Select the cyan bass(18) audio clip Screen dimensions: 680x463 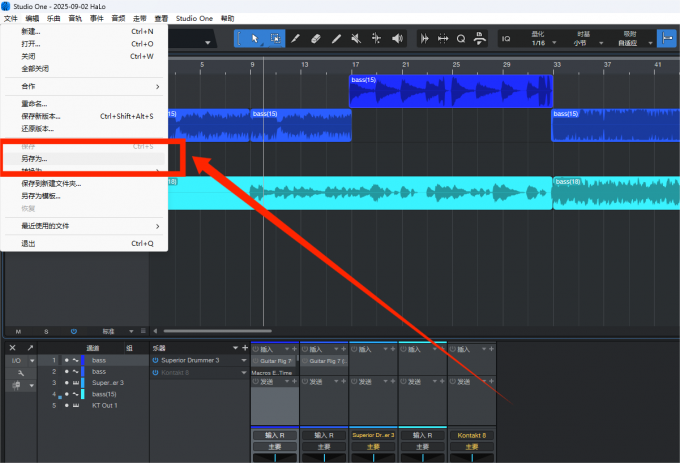400,192
